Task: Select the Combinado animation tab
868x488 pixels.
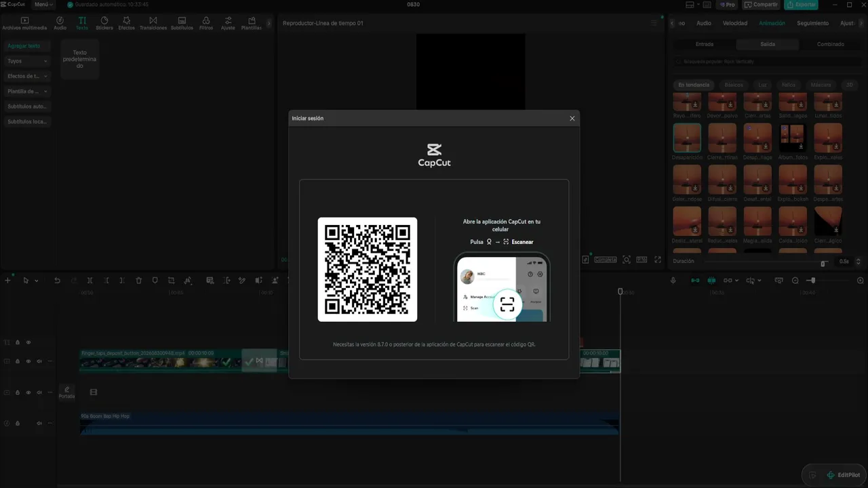Action: pos(830,44)
